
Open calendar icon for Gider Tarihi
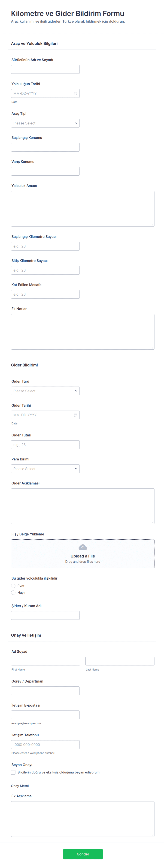click(75, 415)
